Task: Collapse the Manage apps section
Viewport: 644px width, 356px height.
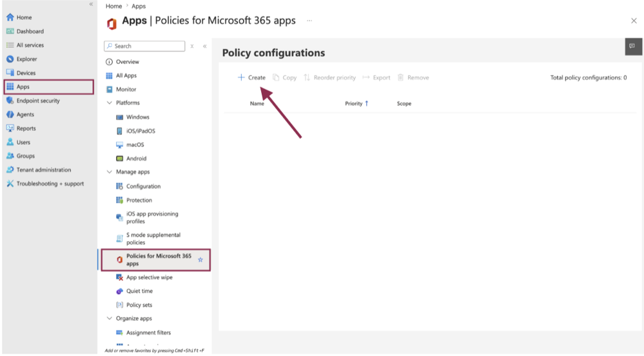Action: pyautogui.click(x=109, y=172)
